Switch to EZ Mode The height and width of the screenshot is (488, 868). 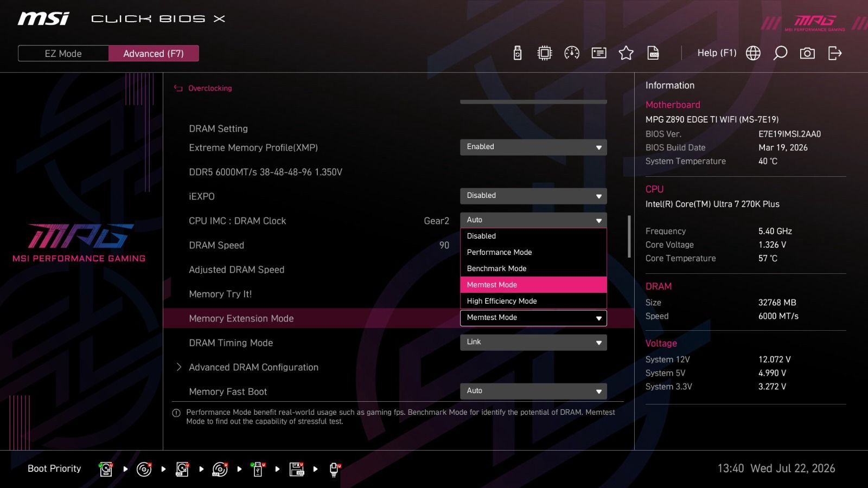63,53
